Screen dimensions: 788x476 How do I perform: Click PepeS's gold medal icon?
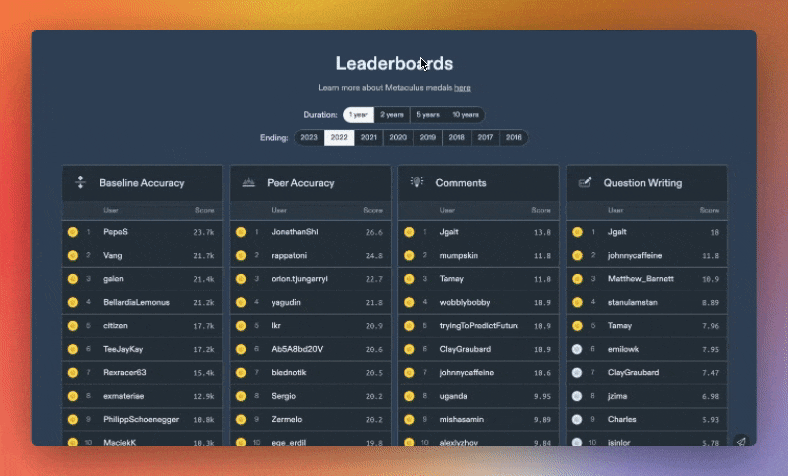(x=72, y=232)
